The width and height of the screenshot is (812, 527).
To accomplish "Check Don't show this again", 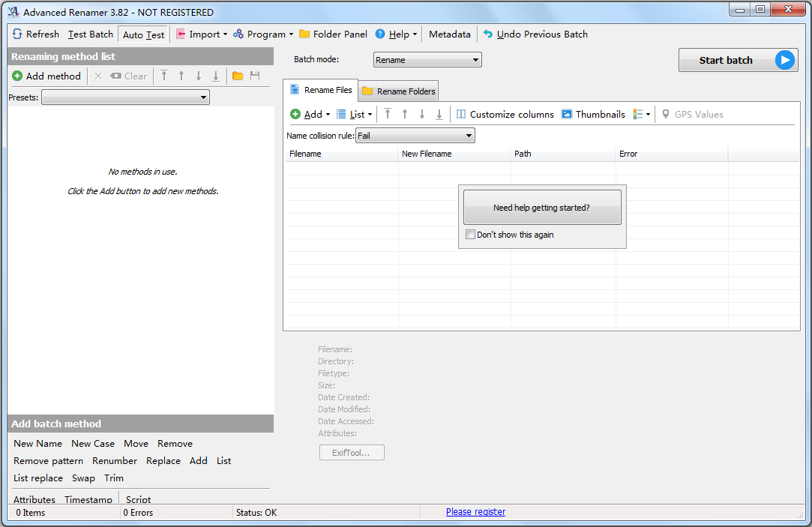I will pos(470,235).
